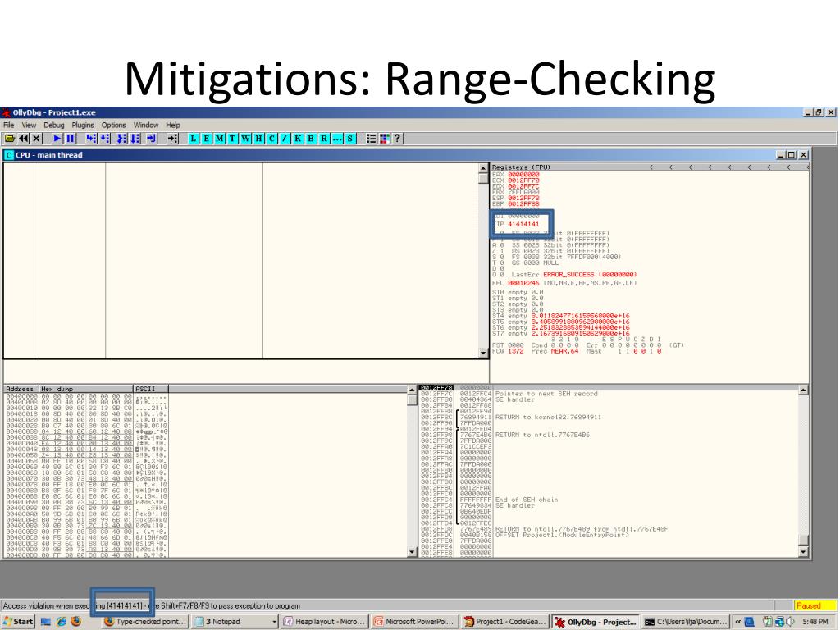
Task: Open the Handles window (H button)
Action: point(258,138)
